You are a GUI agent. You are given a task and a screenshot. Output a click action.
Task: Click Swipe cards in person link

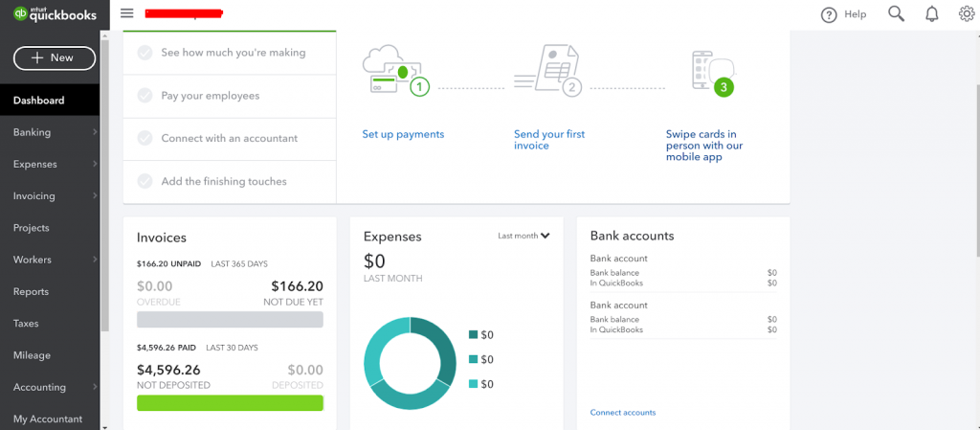[x=704, y=146]
